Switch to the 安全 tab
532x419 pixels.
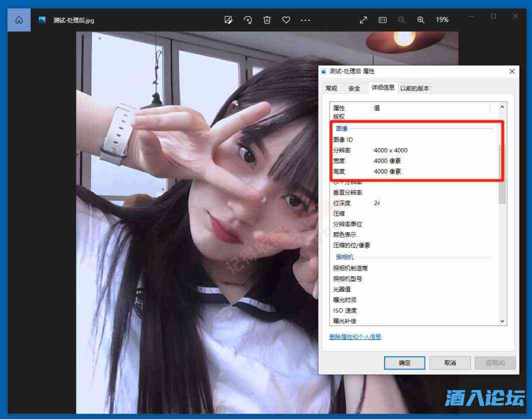coord(354,88)
